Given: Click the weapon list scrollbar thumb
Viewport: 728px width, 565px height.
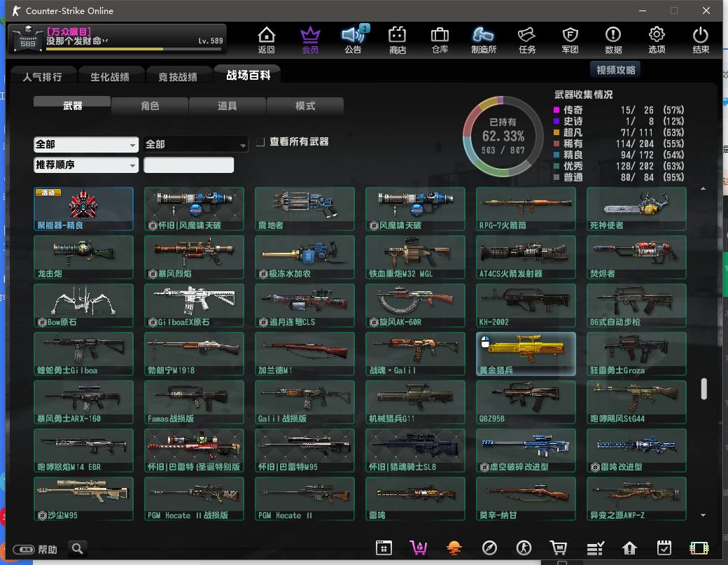Looking at the screenshot, I should tap(704, 389).
